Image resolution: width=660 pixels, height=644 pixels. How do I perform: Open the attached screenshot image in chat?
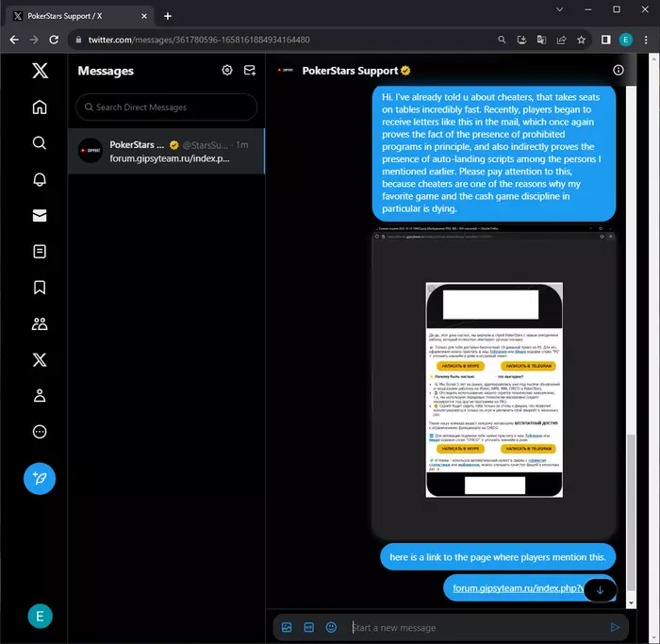point(494,383)
